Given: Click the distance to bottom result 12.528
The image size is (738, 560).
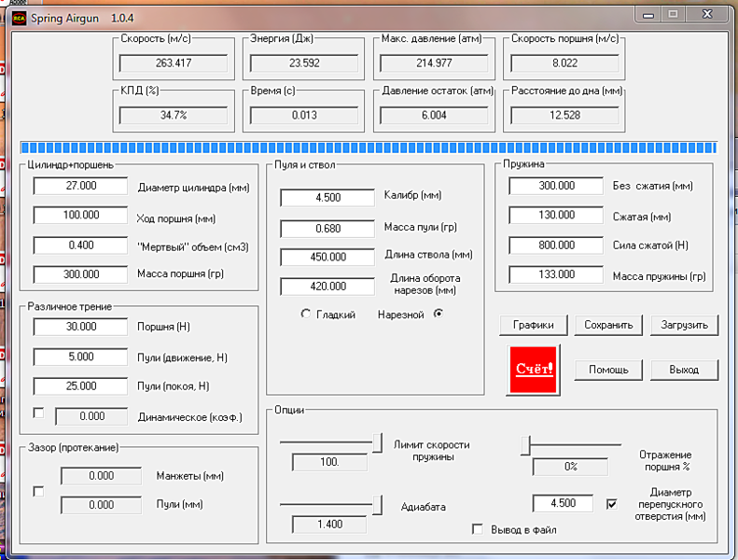Looking at the screenshot, I should pyautogui.click(x=564, y=116).
